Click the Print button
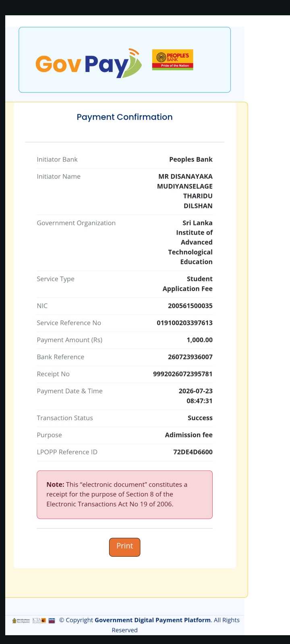Screen dimensions: 290x644 124,547
